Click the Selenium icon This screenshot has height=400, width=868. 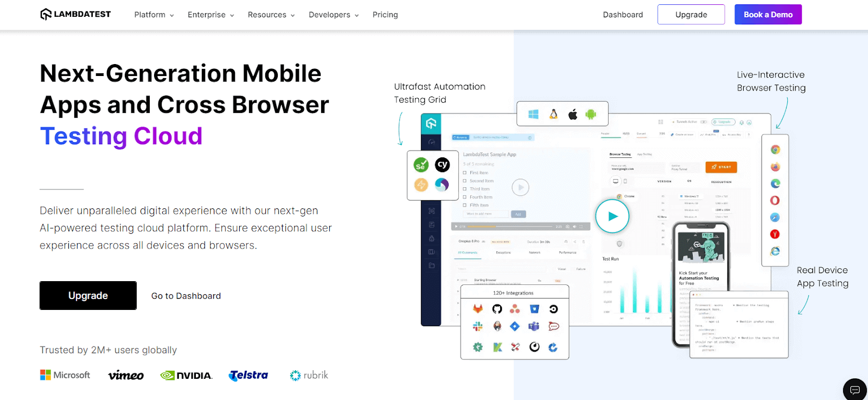pyautogui.click(x=421, y=165)
